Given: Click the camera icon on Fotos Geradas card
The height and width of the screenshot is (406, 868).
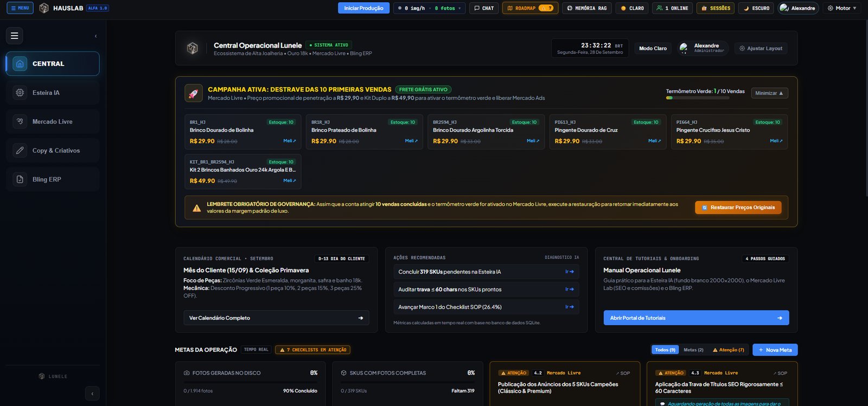Looking at the screenshot, I should coord(187,373).
